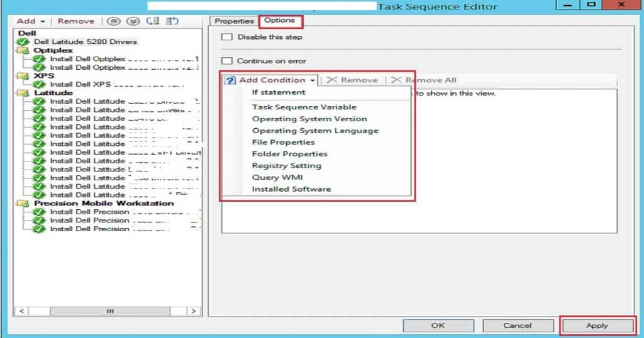Click the Optiplex group folder icon
Image resolution: width=644 pixels, height=338 pixels.
[x=23, y=50]
